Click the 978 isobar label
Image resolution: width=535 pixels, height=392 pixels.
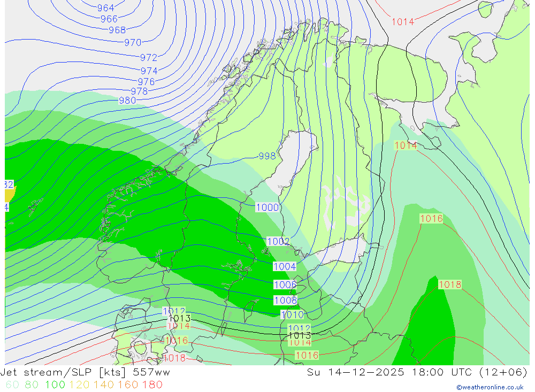coord(139,91)
